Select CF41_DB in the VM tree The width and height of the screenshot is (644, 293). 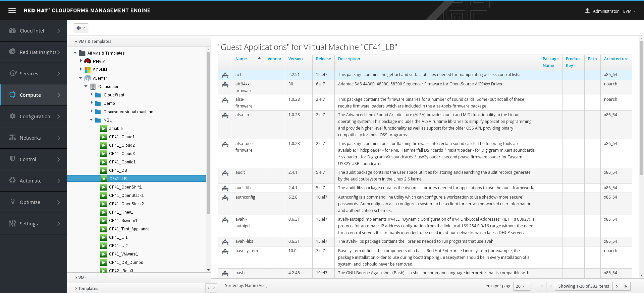pyautogui.click(x=118, y=170)
